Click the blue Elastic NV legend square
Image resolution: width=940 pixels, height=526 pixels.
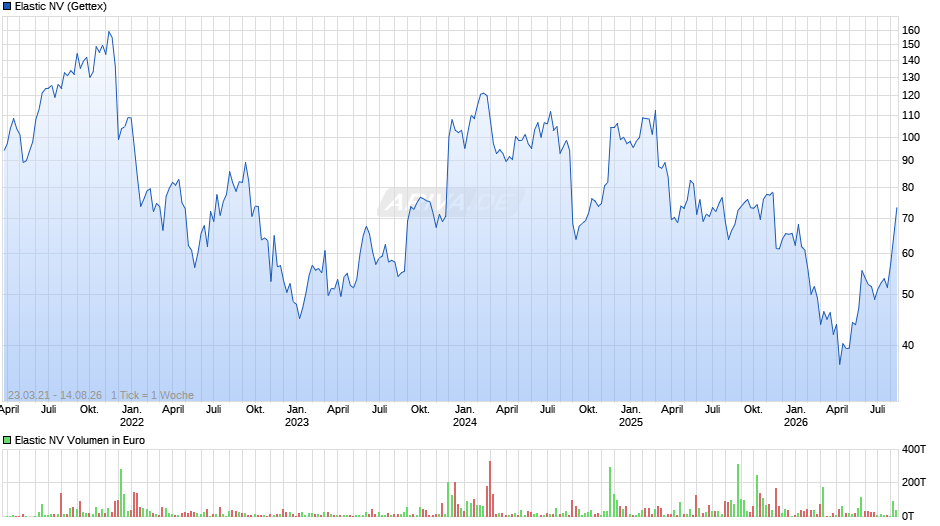(7, 7)
